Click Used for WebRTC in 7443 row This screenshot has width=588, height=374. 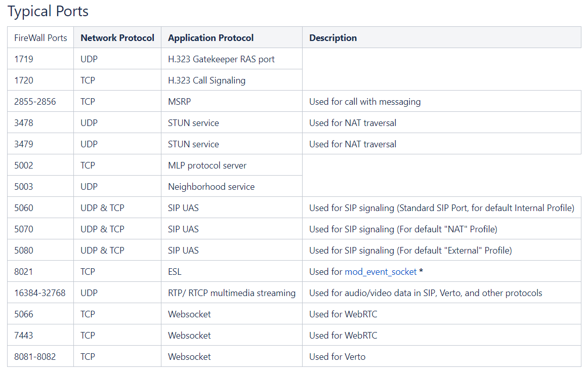pos(442,336)
